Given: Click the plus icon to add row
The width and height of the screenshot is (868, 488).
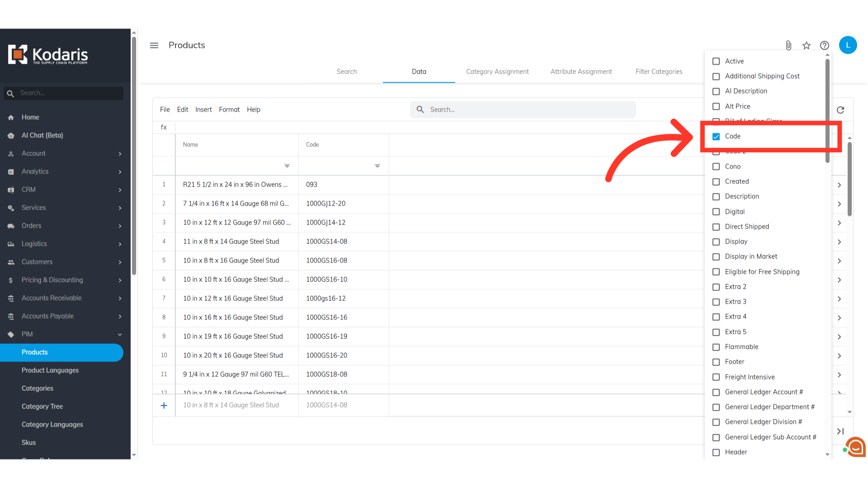Looking at the screenshot, I should 164,405.
